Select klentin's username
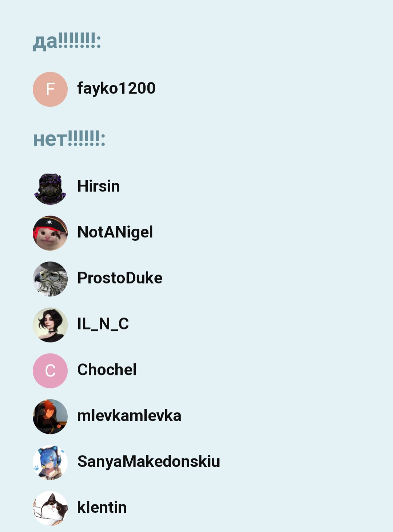393x532 pixels. coord(102,507)
